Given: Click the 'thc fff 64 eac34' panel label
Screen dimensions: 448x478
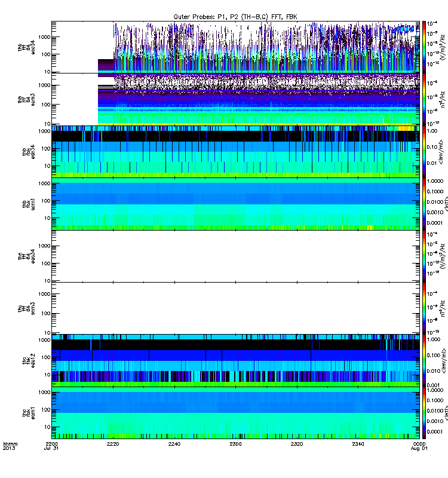Looking at the screenshot, I should click(26, 256).
